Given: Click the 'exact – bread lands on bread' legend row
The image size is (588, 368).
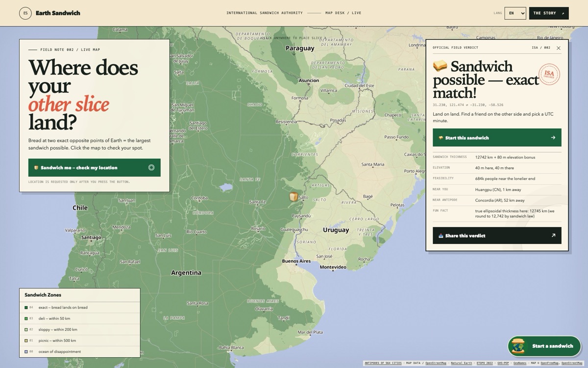Looking at the screenshot, I should 80,308.
